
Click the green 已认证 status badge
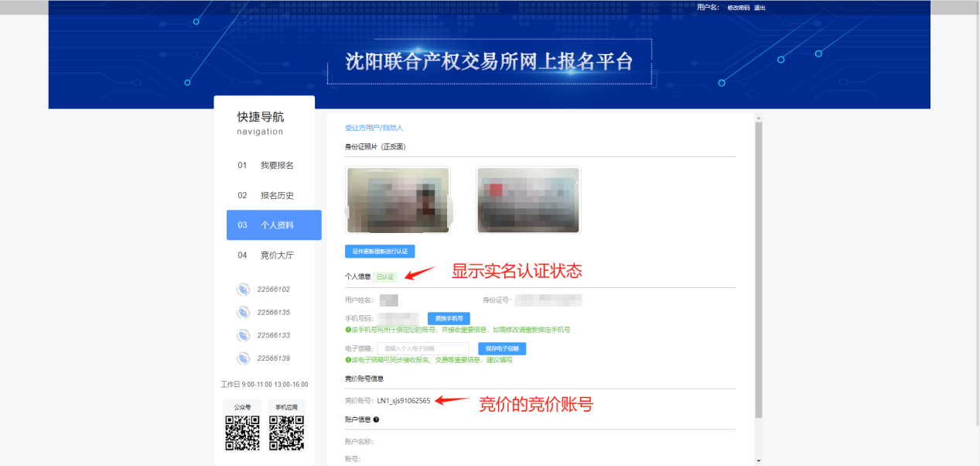click(x=385, y=276)
